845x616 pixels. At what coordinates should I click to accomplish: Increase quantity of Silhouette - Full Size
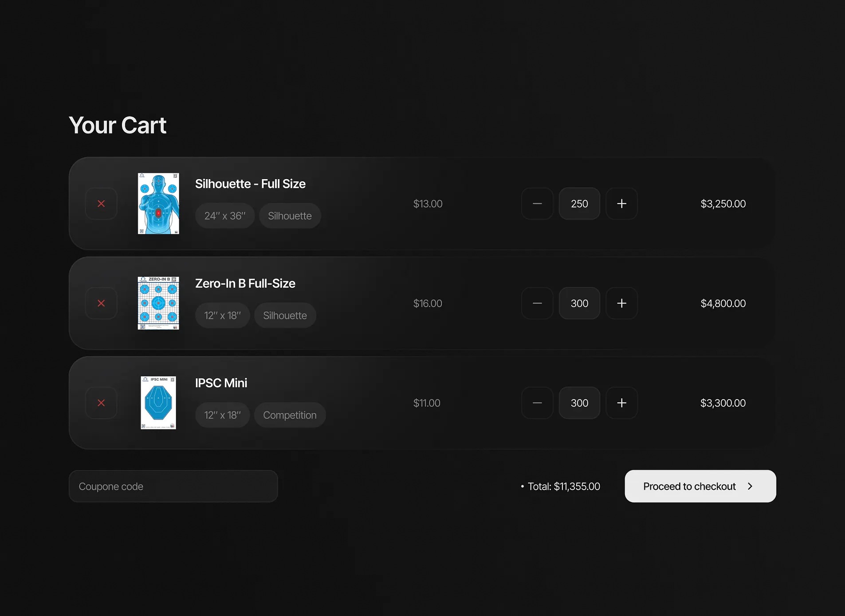(x=622, y=204)
